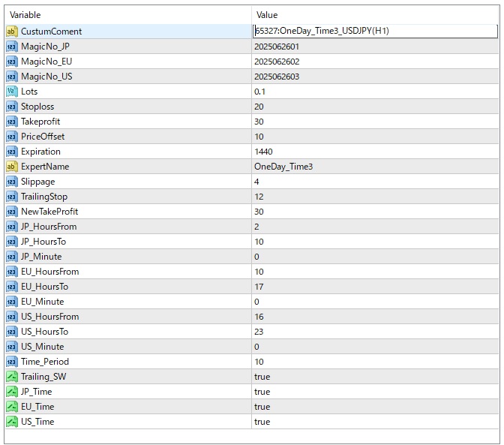
Task: Select the Expiration value 1440
Action: click(263, 152)
